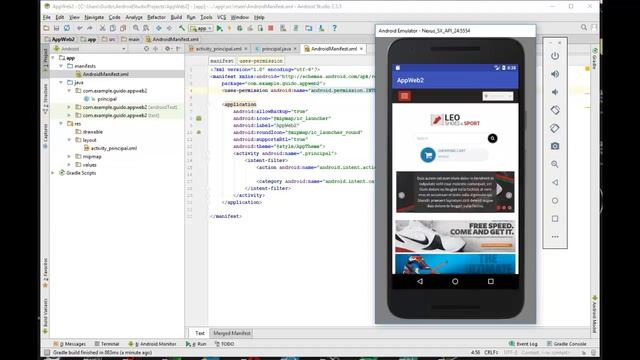Open the VCS menu
The image size is (640, 360).
pyautogui.click(x=221, y=17)
